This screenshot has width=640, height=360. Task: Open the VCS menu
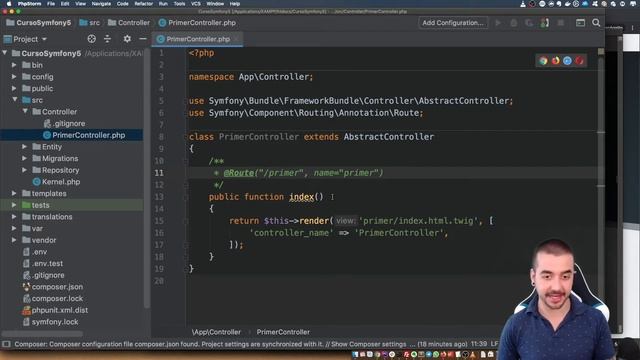196,4
